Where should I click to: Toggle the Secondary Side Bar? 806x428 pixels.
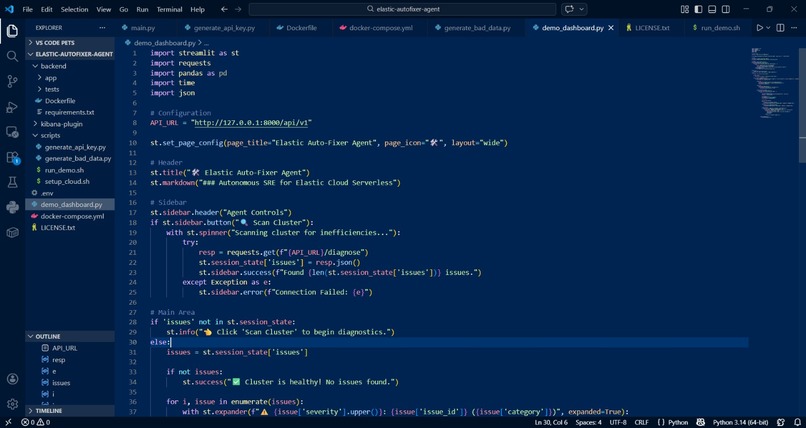click(726, 9)
